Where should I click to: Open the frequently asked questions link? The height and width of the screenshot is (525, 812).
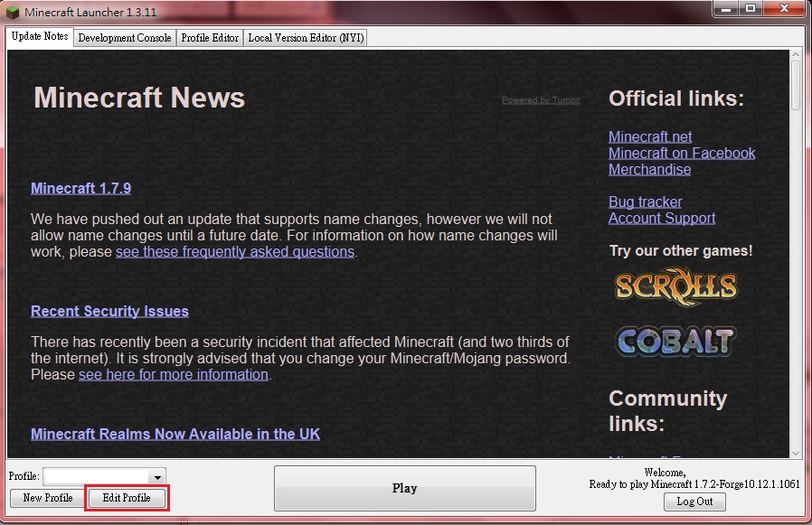(235, 251)
